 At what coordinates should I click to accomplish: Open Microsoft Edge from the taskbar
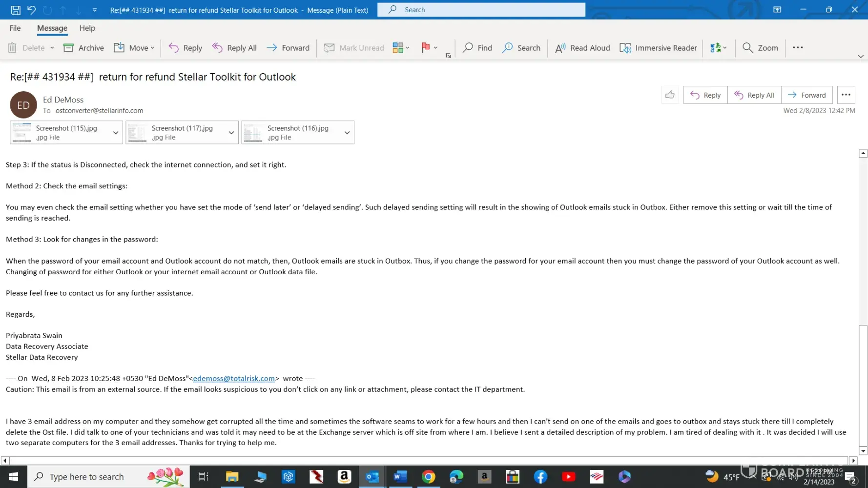[x=456, y=477]
